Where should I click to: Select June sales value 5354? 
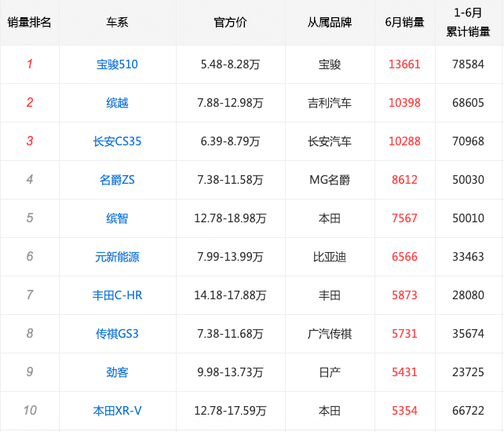[404, 411]
